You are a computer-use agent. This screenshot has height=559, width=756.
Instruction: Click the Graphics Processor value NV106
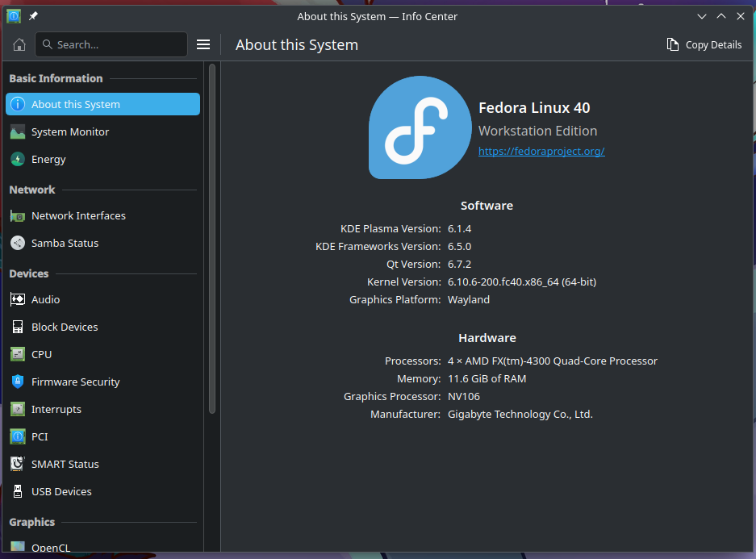[464, 397]
